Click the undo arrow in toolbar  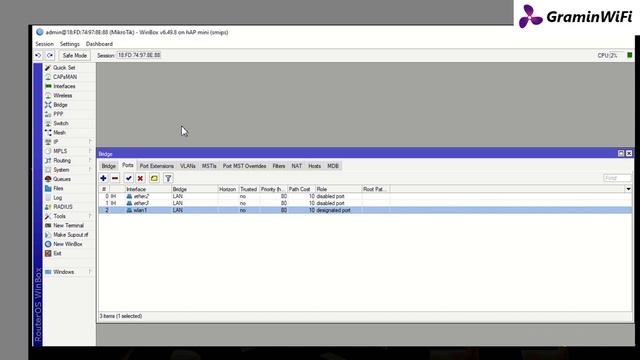pyautogui.click(x=38, y=55)
